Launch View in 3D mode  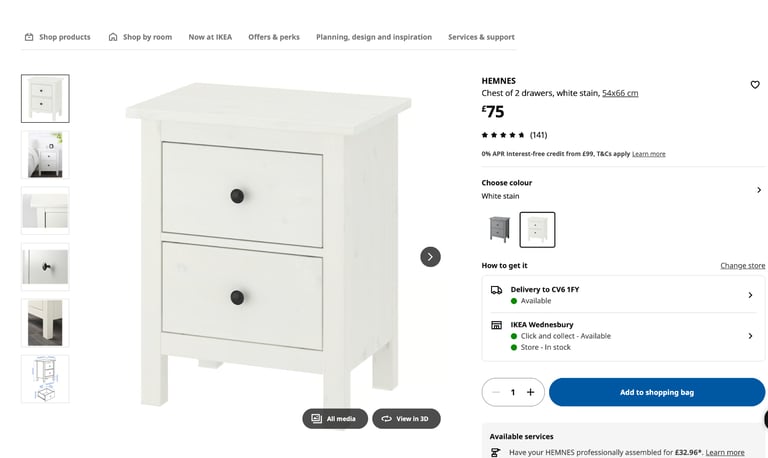(406, 419)
